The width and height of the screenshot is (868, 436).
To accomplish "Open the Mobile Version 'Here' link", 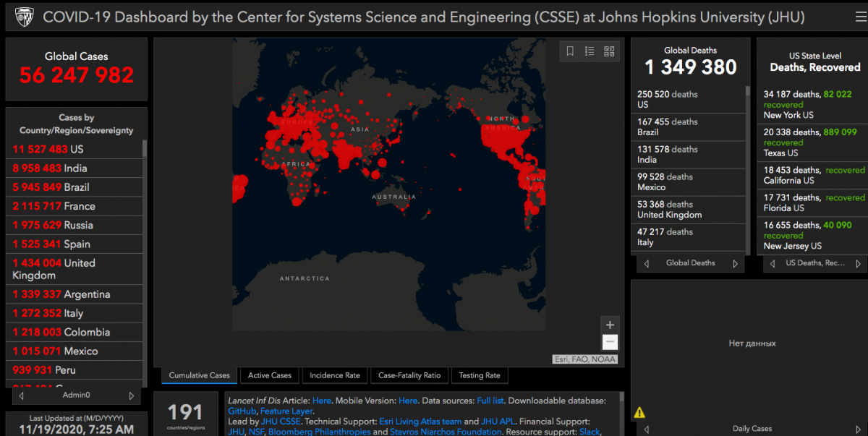I will 408,401.
